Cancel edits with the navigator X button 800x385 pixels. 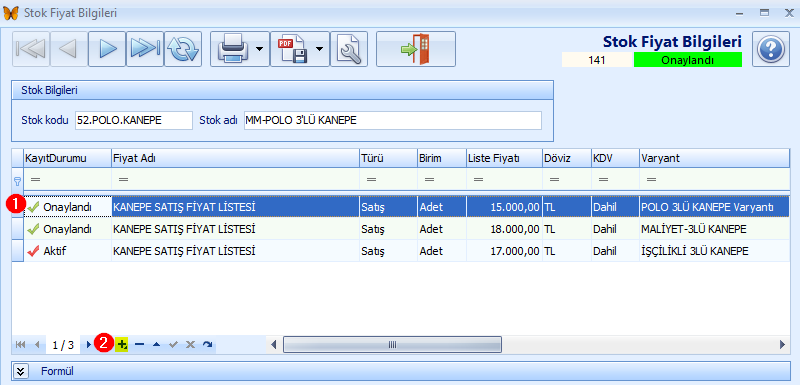tap(190, 345)
